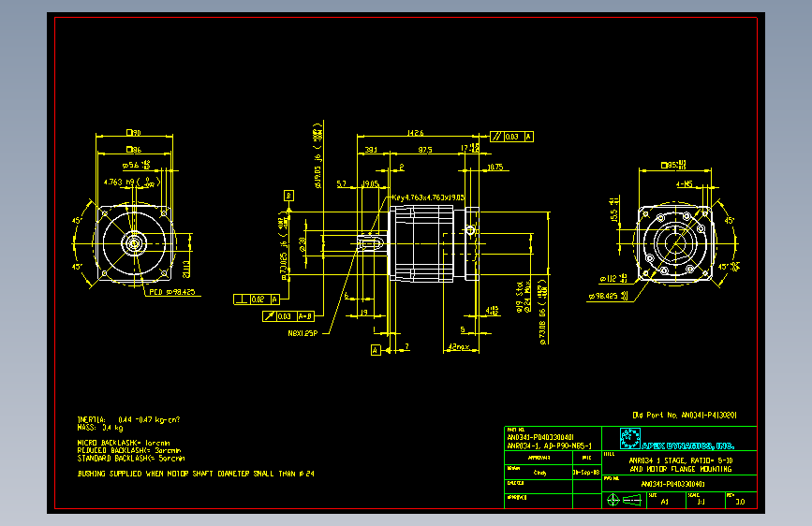Select the BUSHING SUPPLIED note
The width and height of the screenshot is (812, 526).
click(196, 474)
